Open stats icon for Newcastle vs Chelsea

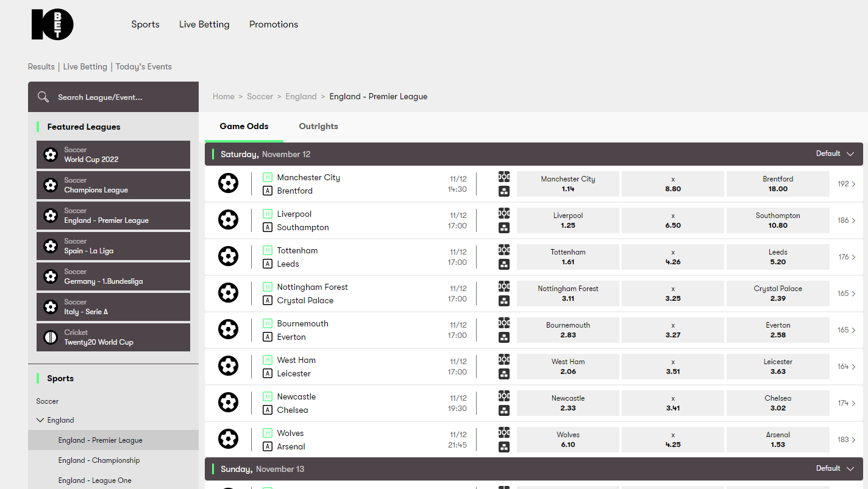[504, 410]
